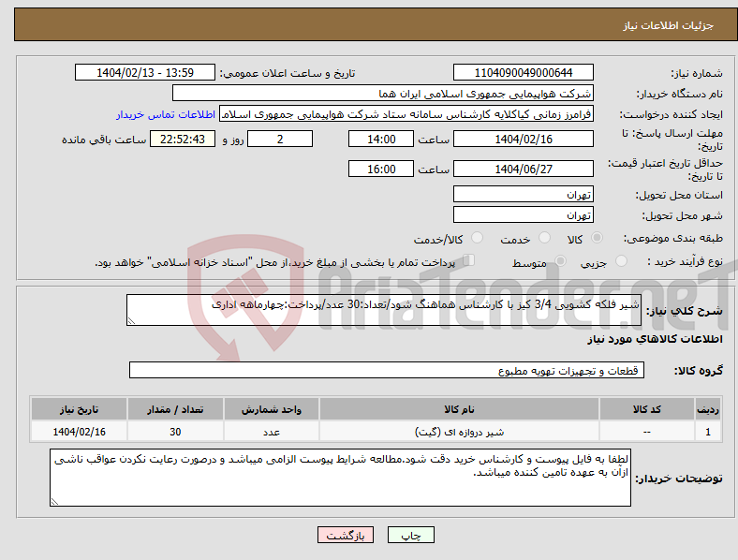Click the گروه کالا field قطعات و تجهیزات تهویه مطبوع

coord(387,370)
